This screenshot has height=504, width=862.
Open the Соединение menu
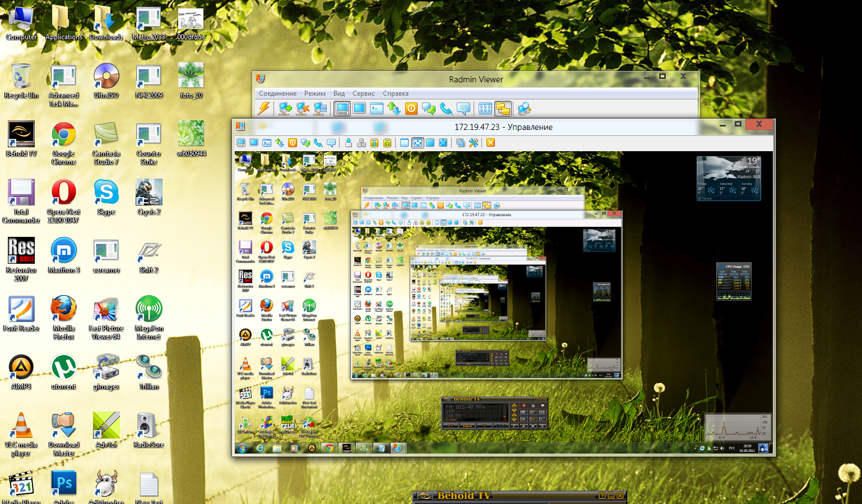pyautogui.click(x=277, y=94)
